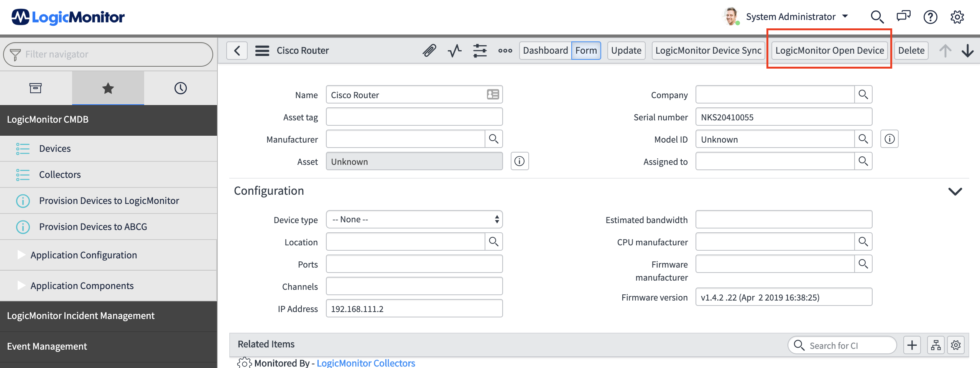Screen dimensions: 980x368
Task: Open Devices in LogicMonitor CMDB
Action: tap(109, 148)
